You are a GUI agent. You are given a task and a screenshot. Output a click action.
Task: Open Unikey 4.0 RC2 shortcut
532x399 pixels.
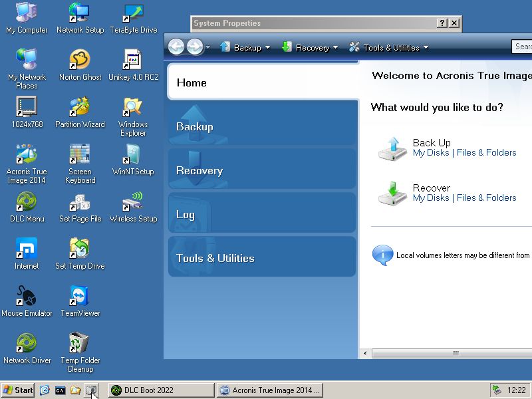point(134,65)
